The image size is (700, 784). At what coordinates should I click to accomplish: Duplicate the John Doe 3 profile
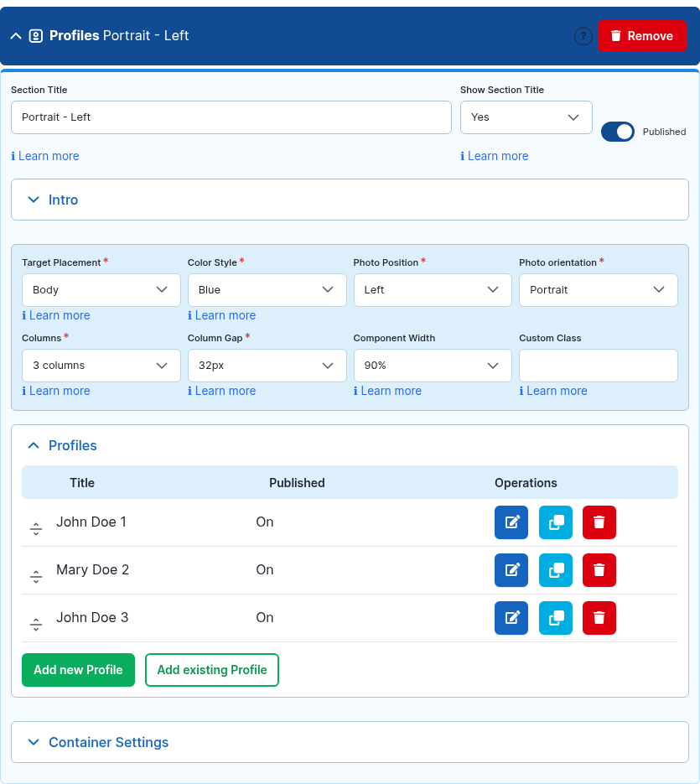pos(556,618)
